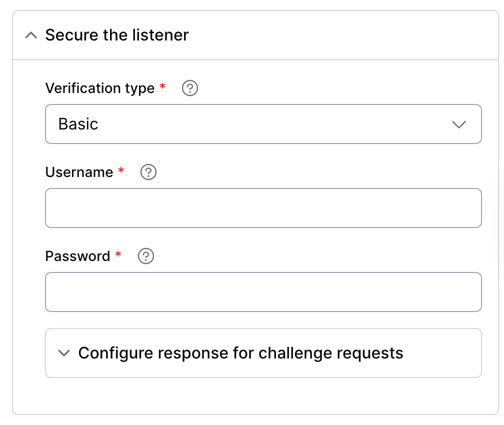
Task: Click the Verification type dropdown arrow
Action: 458,124
